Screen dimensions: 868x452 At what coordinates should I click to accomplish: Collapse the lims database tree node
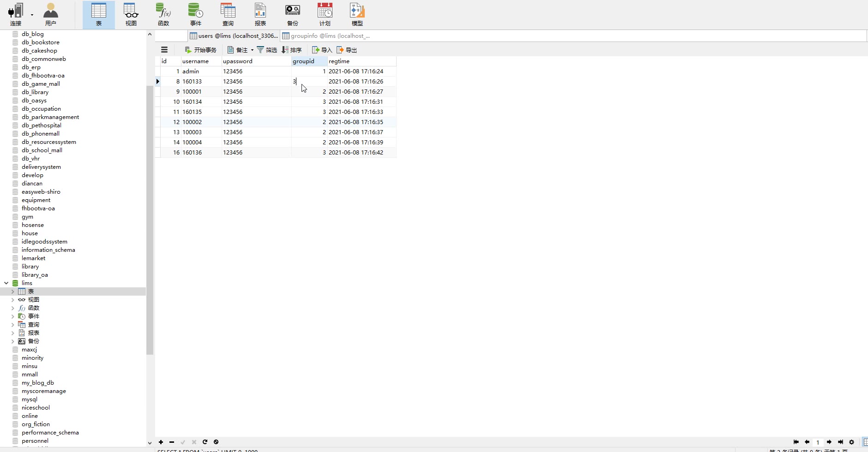pos(6,283)
